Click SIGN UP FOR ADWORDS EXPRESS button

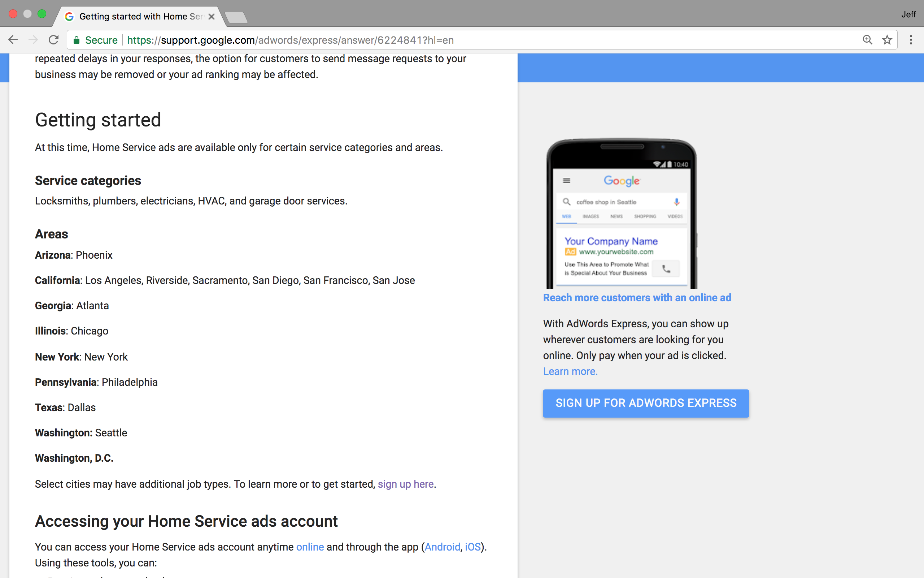click(x=646, y=403)
